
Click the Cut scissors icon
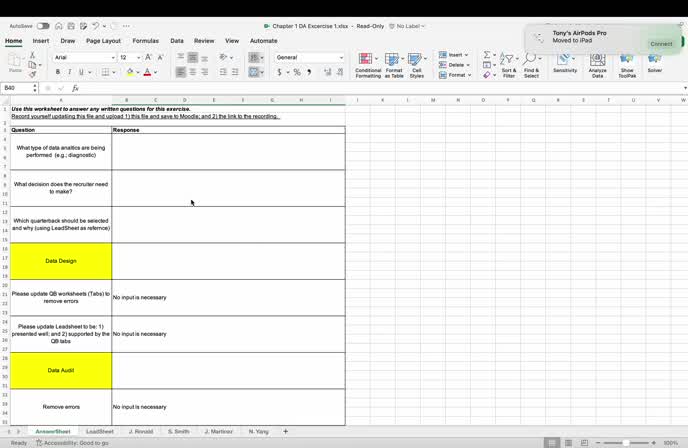point(32,55)
